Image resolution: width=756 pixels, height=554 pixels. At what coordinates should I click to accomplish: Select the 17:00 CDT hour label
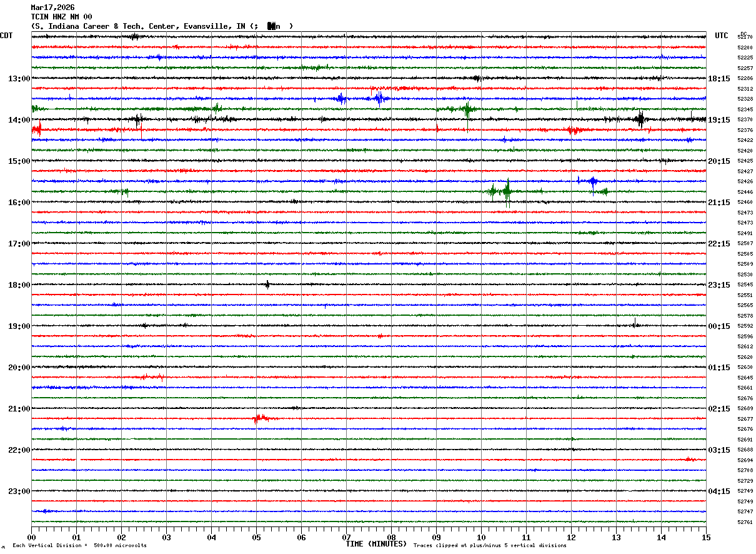tap(19, 244)
